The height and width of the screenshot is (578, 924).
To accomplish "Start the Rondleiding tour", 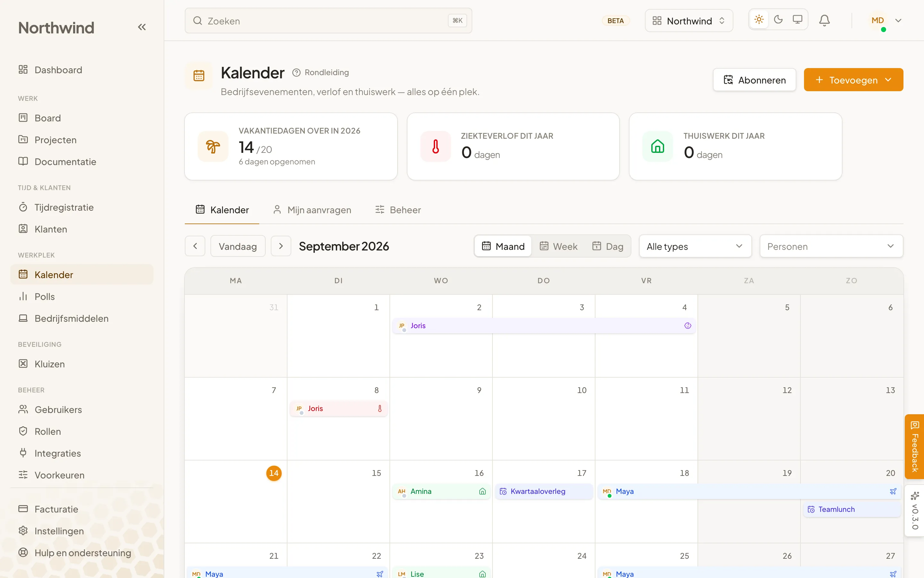I will pyautogui.click(x=321, y=72).
